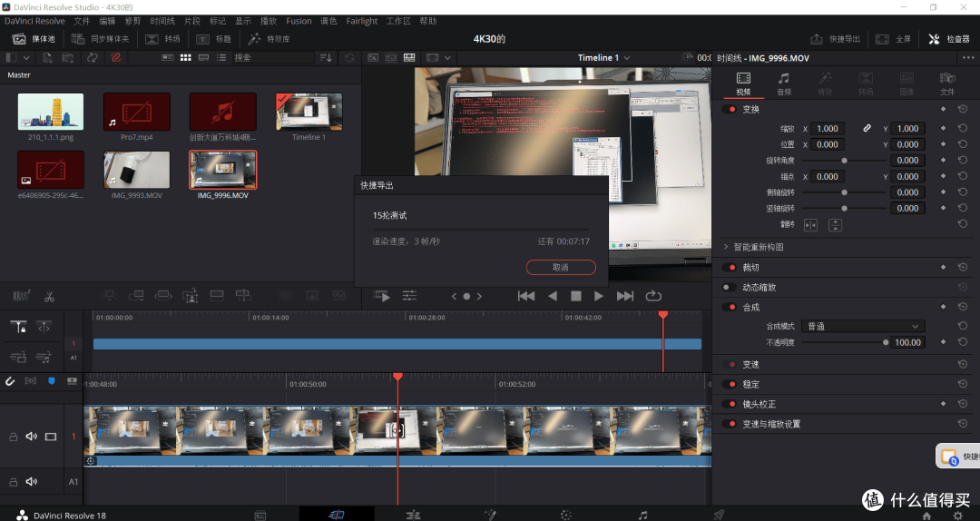
Task: Click the loop playback icon
Action: pos(653,296)
